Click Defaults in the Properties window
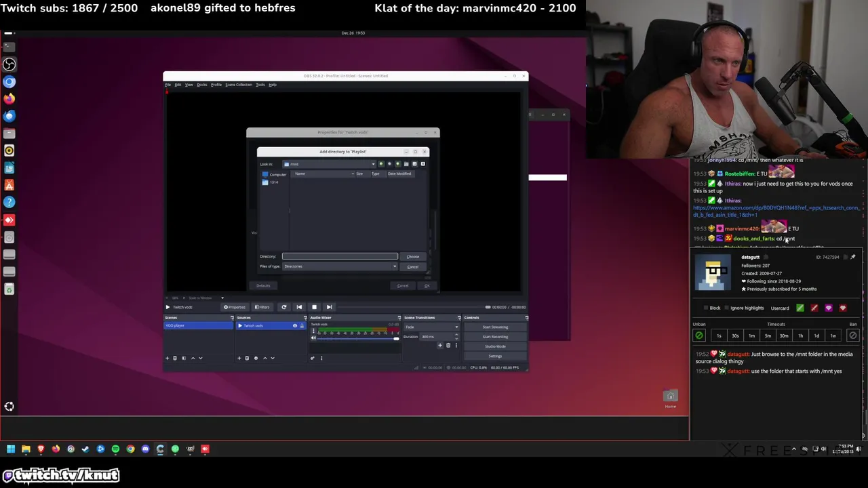The width and height of the screenshot is (868, 488). [263, 285]
